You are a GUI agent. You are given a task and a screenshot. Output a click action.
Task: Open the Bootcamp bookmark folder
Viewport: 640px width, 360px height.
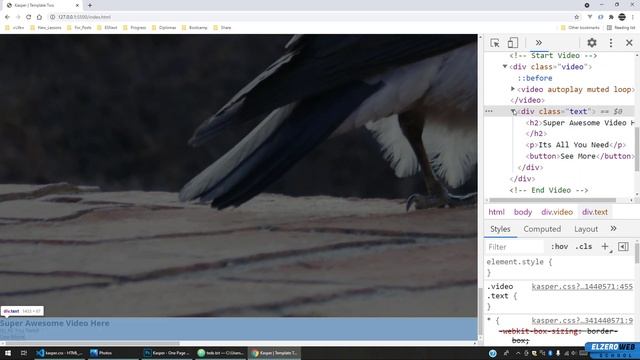(x=195, y=28)
